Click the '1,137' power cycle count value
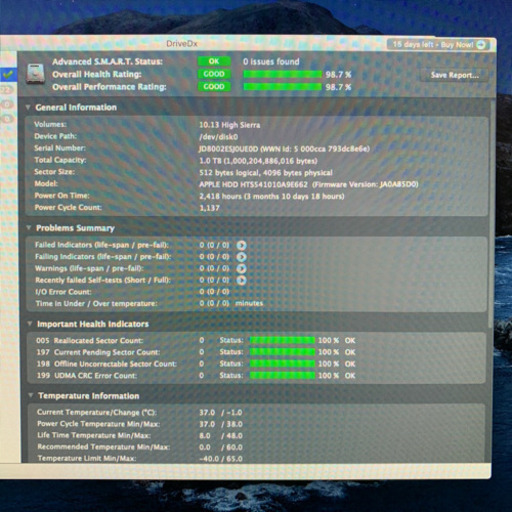The width and height of the screenshot is (512, 512). [209, 208]
